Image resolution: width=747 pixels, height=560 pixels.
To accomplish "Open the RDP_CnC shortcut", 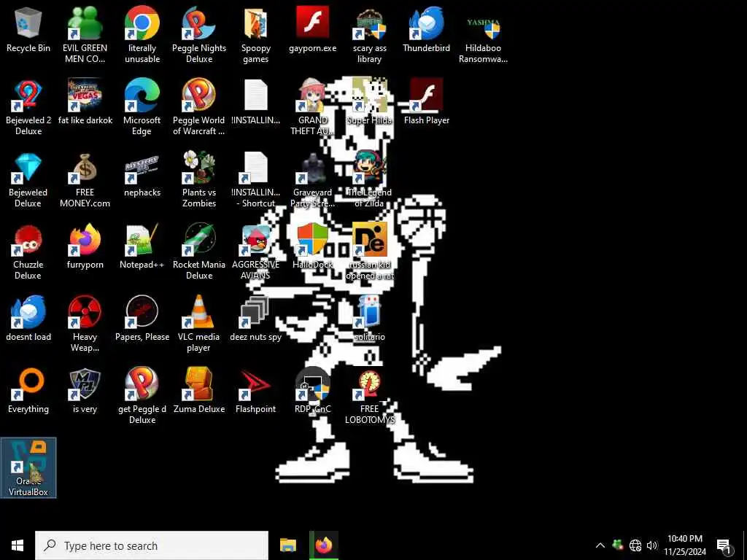I will pos(312,391).
